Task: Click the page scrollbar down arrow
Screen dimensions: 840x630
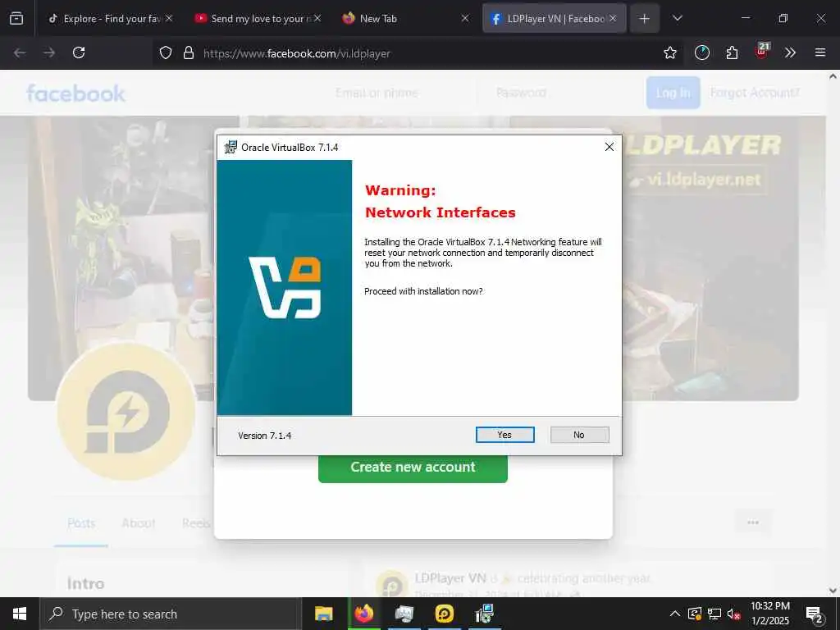Action: pos(833,591)
